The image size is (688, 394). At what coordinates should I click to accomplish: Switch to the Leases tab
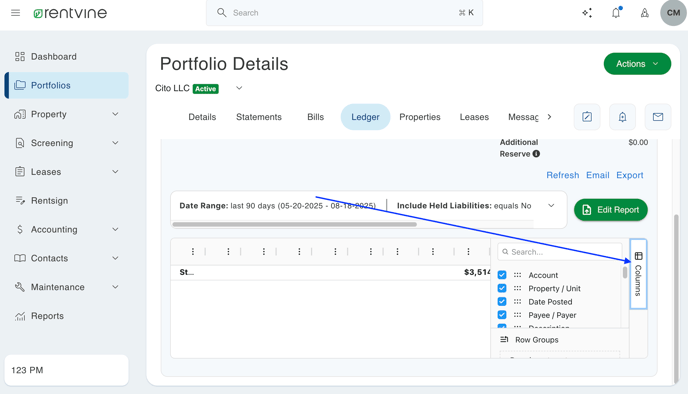pyautogui.click(x=474, y=117)
